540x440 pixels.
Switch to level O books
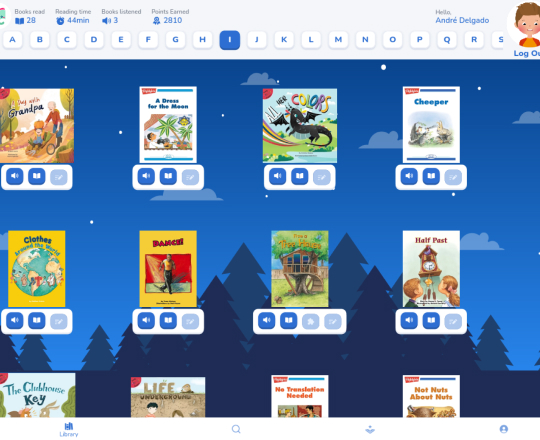[x=393, y=40]
